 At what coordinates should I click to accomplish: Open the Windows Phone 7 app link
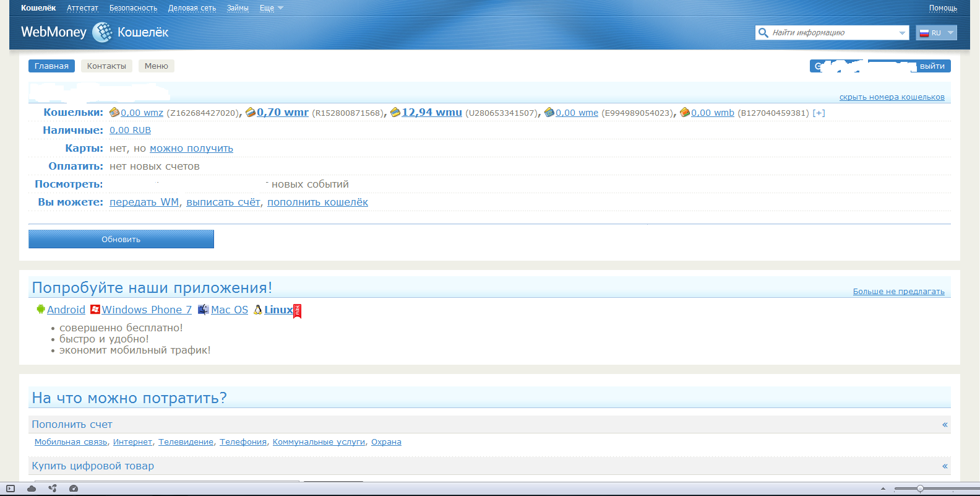(147, 310)
